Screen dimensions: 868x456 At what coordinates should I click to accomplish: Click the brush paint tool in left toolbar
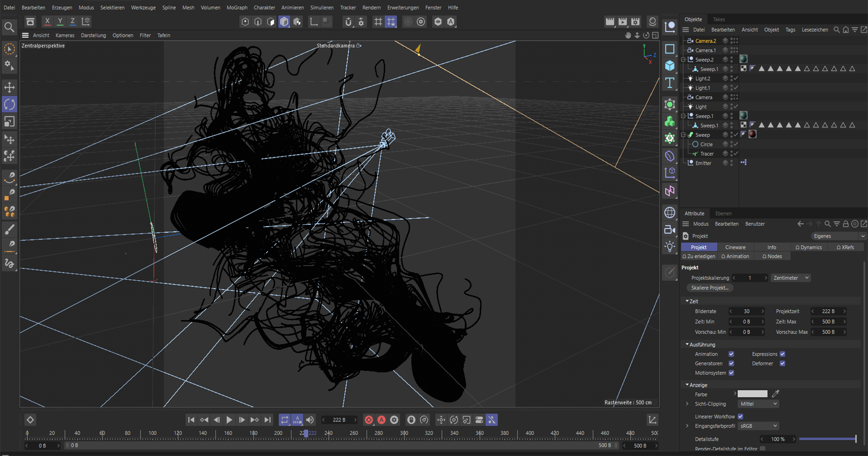point(9,230)
